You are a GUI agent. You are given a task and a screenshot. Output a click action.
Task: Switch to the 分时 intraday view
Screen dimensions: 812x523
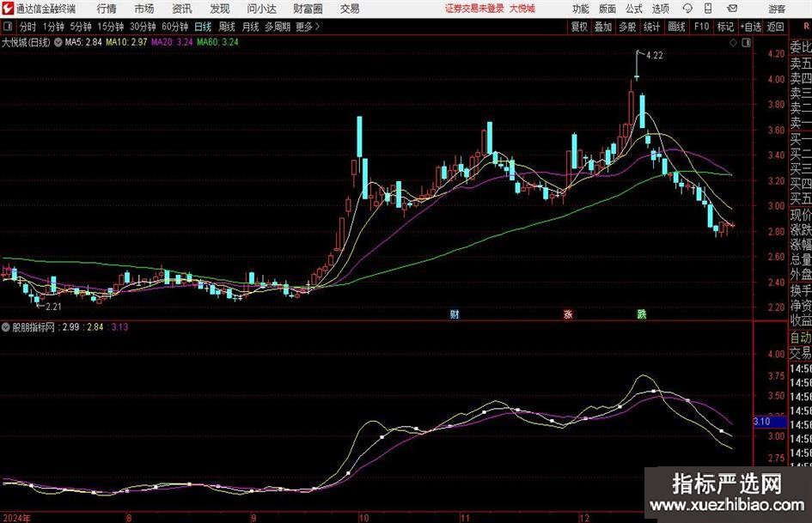[28, 27]
